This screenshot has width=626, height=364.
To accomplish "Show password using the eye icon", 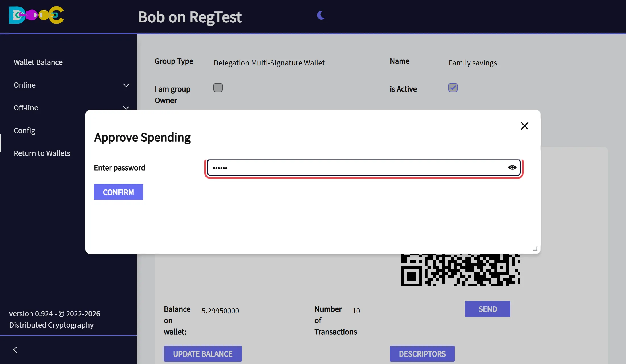I will click(x=512, y=167).
